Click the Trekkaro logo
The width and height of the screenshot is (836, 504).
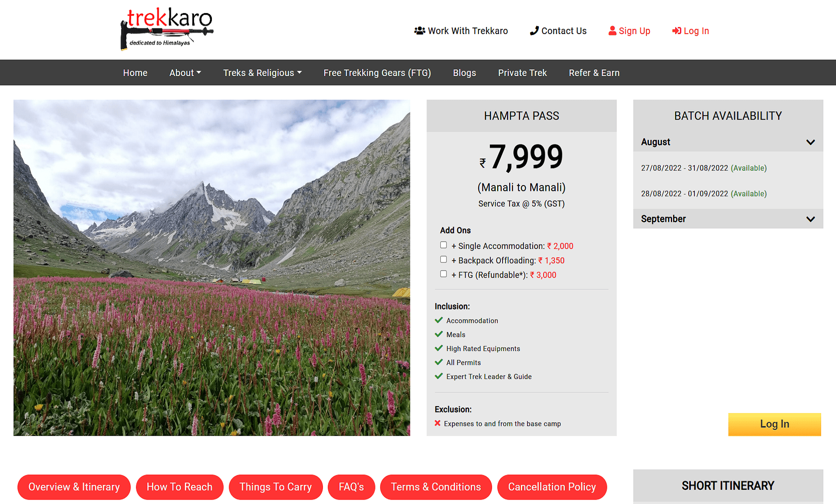[x=167, y=29]
